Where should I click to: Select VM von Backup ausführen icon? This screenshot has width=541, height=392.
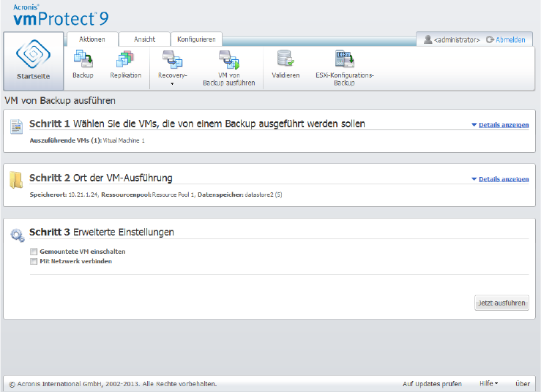pyautogui.click(x=228, y=59)
